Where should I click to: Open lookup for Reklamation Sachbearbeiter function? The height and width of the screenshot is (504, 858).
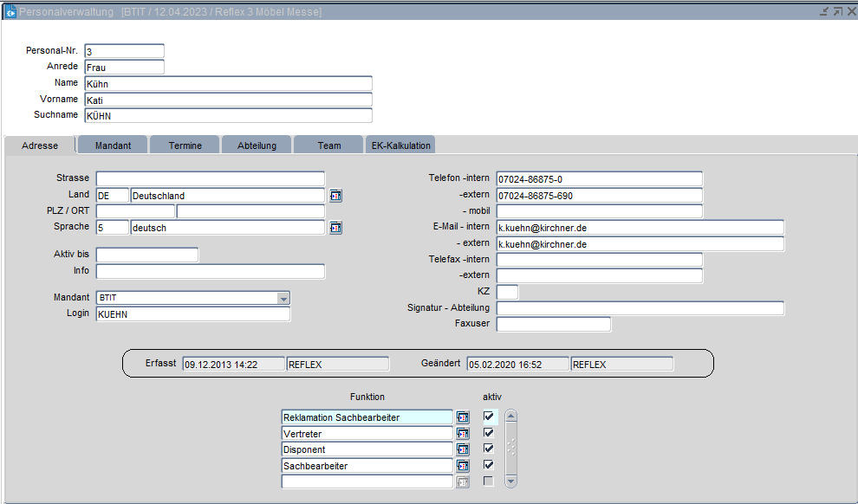[x=463, y=417]
